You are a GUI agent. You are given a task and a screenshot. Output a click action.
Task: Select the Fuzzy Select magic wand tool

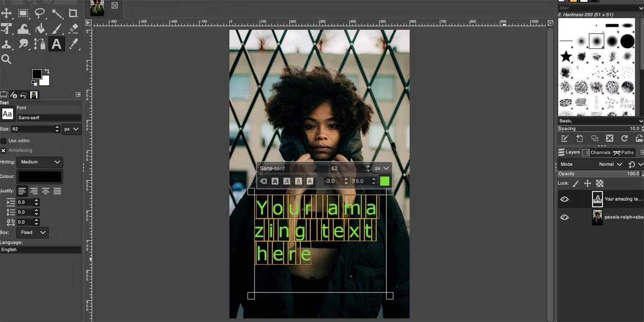point(57,13)
